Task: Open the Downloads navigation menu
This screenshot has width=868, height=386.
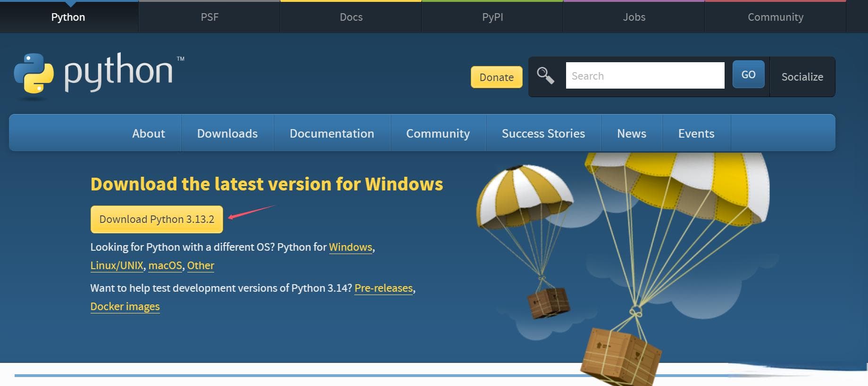Action: point(227,133)
